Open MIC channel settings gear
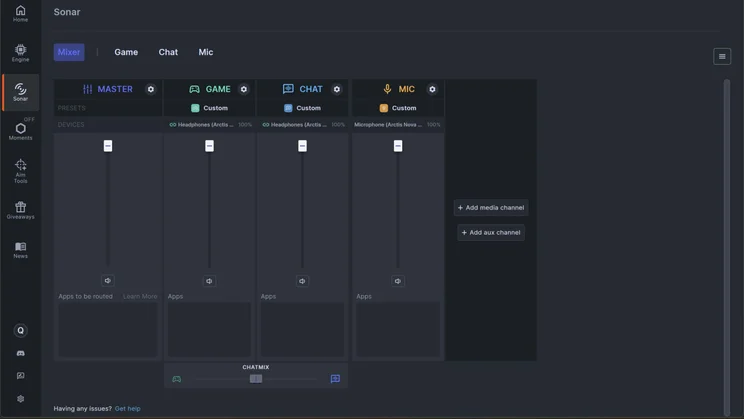This screenshot has height=419, width=744. [x=432, y=89]
